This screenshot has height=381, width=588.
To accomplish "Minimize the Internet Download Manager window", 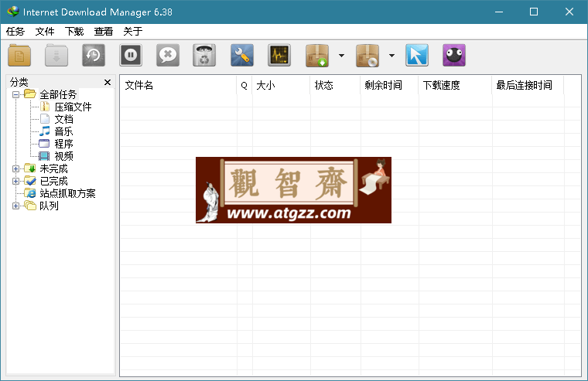I will click(499, 12).
